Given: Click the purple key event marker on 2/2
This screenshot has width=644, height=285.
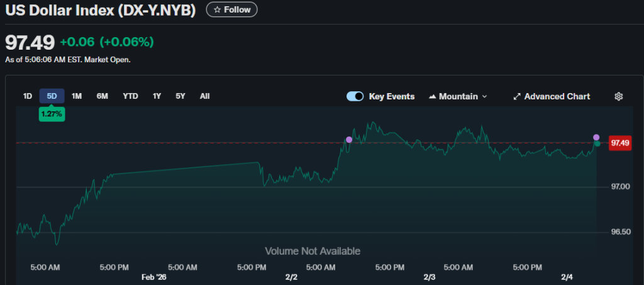Looking at the screenshot, I should point(349,140).
